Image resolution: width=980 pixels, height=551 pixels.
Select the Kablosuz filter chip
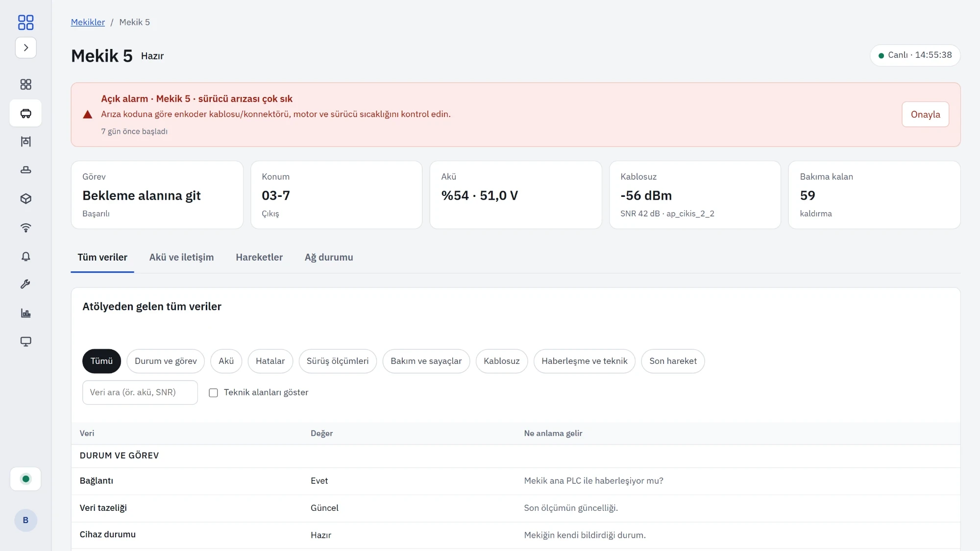click(x=501, y=361)
